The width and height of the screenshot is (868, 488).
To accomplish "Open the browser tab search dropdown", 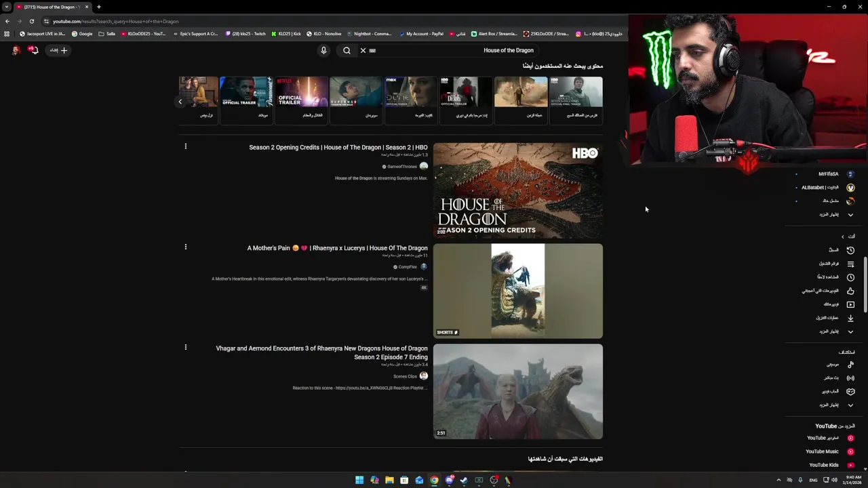I will [7, 7].
